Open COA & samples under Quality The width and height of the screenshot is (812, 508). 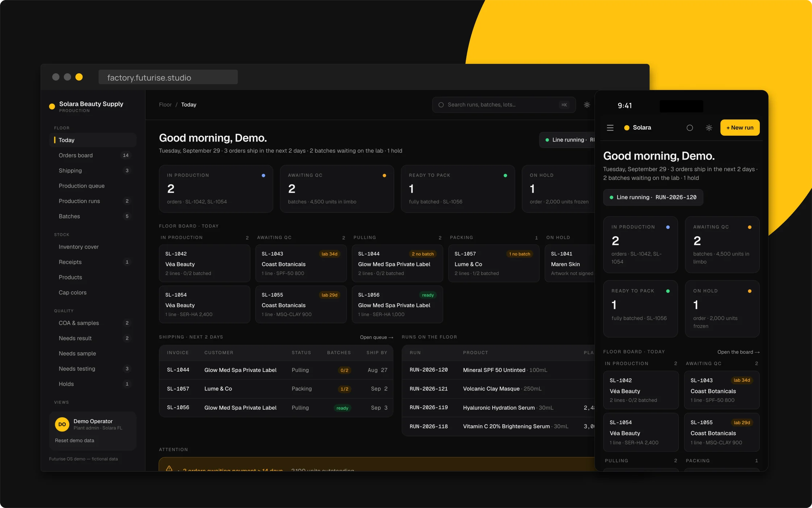(x=93, y=323)
